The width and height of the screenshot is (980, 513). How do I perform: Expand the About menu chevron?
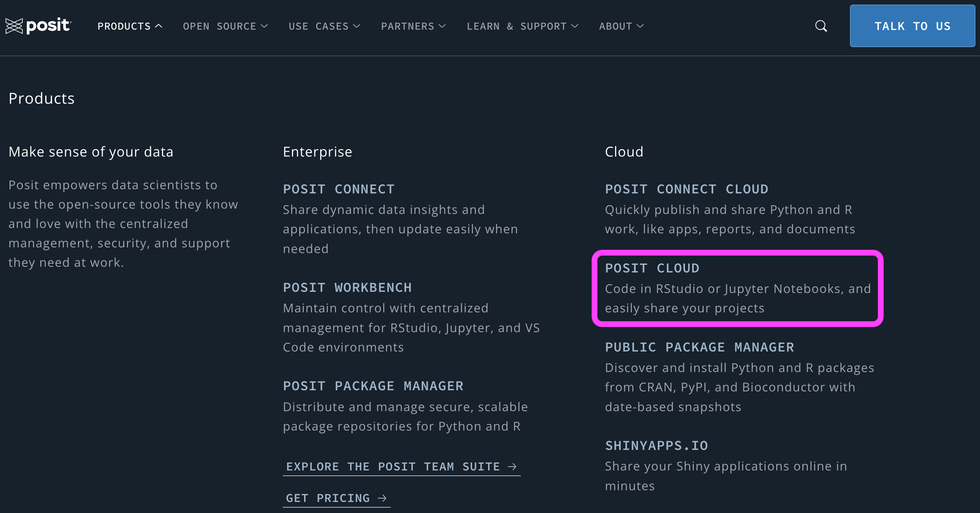pos(640,26)
